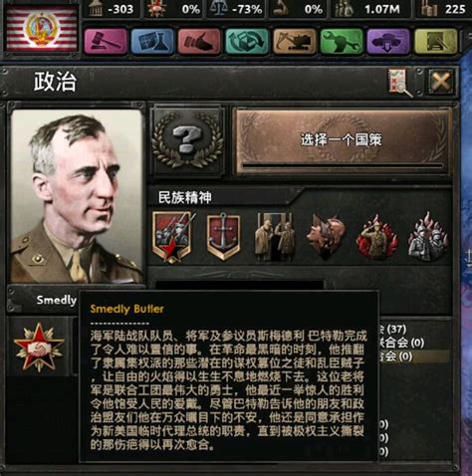Viewport: 472px width, 476px height.
Task: Open the yellow logistics menu
Action: click(436, 42)
